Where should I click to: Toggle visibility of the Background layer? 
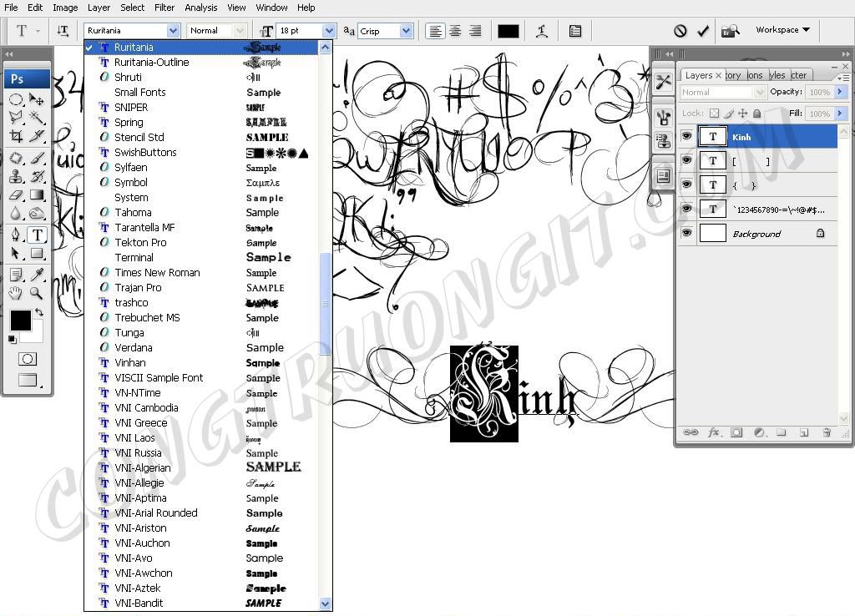(686, 234)
